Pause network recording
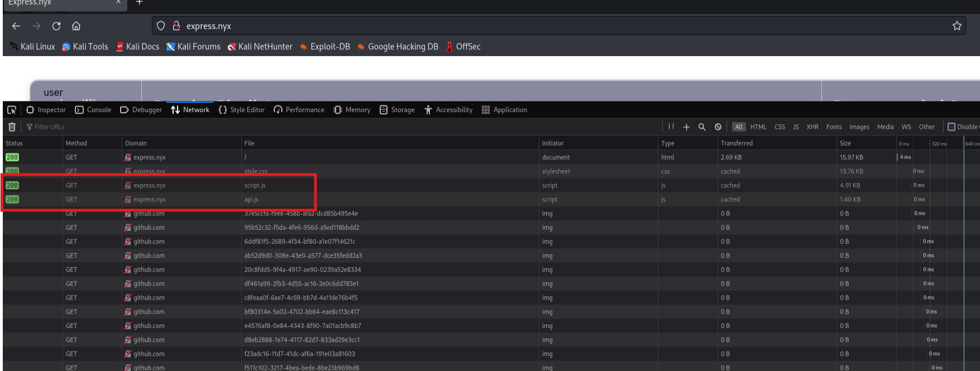 tap(671, 127)
